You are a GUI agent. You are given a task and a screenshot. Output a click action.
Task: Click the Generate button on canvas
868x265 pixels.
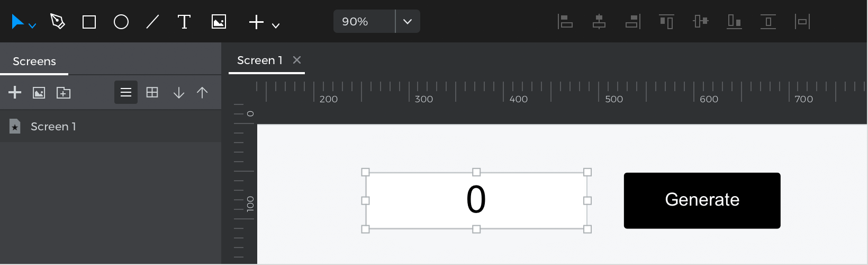[702, 200]
